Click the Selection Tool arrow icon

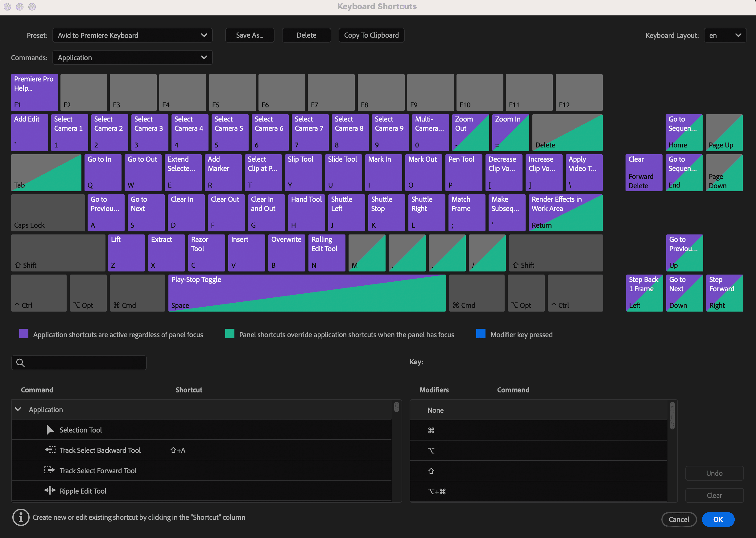pos(50,430)
